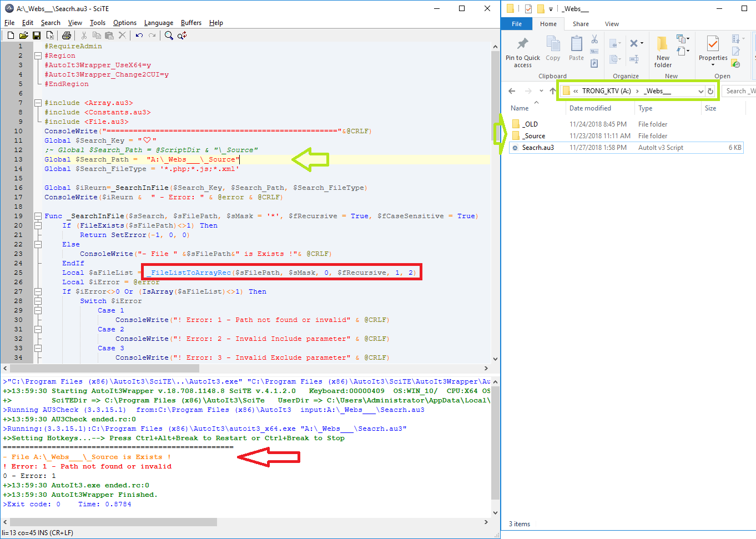Screen dimensions: 756x539
Task: Click the Explorer search box
Action: pos(739,91)
